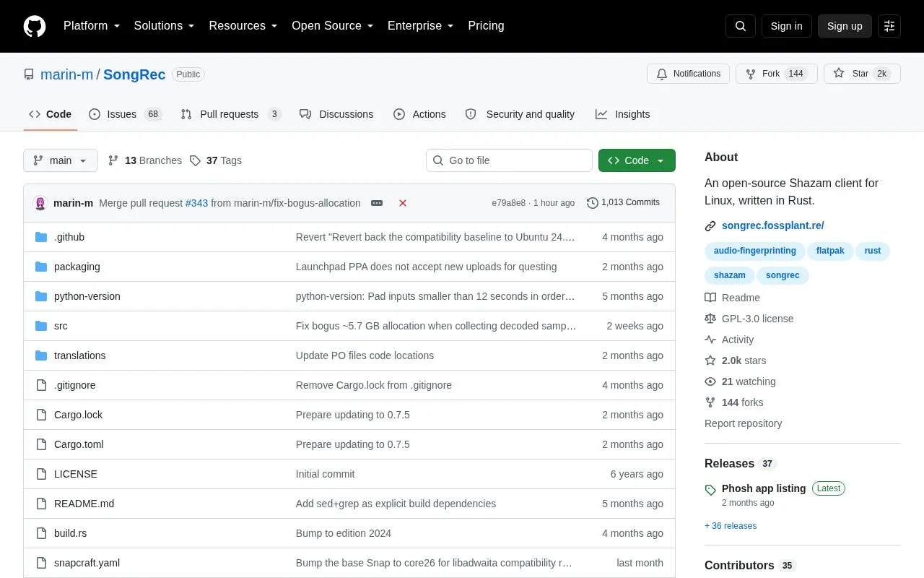
Task: Open the appearance settings icon button
Action: (x=889, y=26)
